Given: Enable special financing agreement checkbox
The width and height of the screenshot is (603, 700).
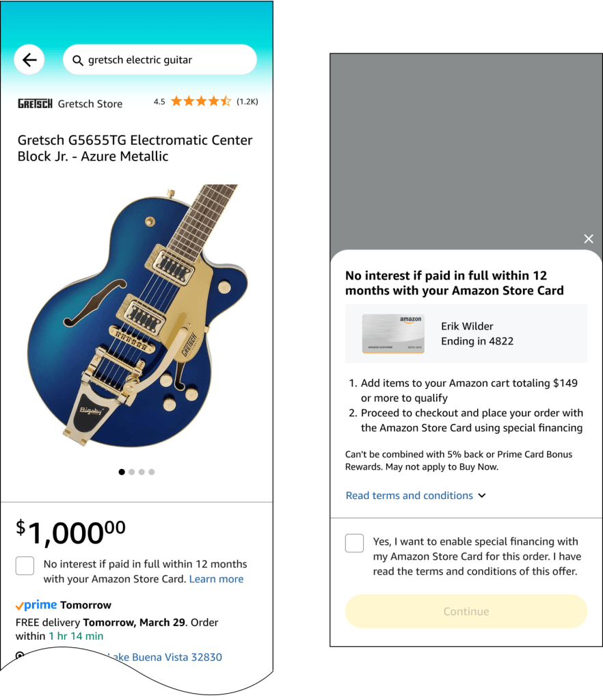Looking at the screenshot, I should tap(354, 543).
